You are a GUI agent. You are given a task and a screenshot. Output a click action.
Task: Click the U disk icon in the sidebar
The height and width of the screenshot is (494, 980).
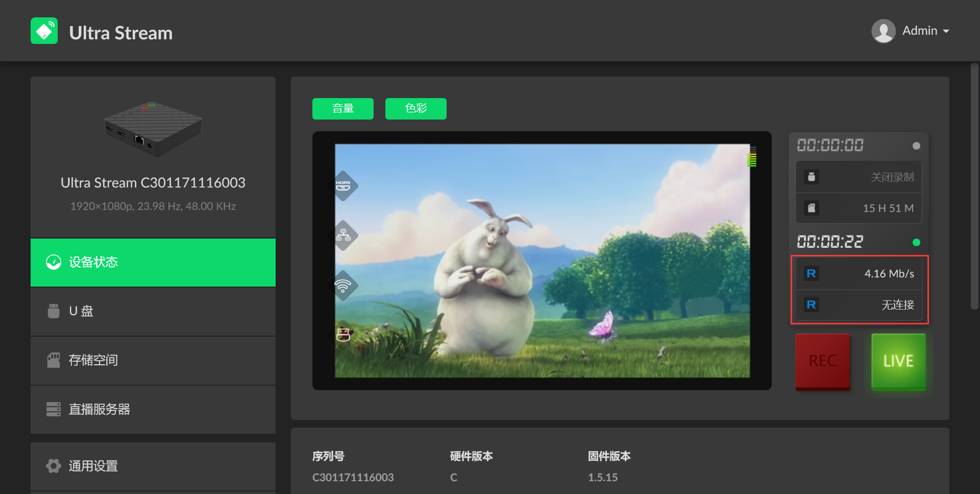tap(54, 311)
